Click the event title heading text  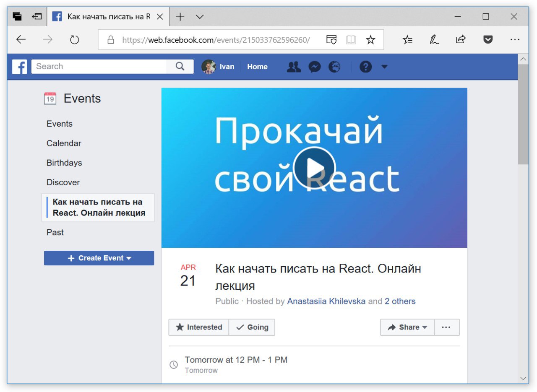[x=318, y=277]
